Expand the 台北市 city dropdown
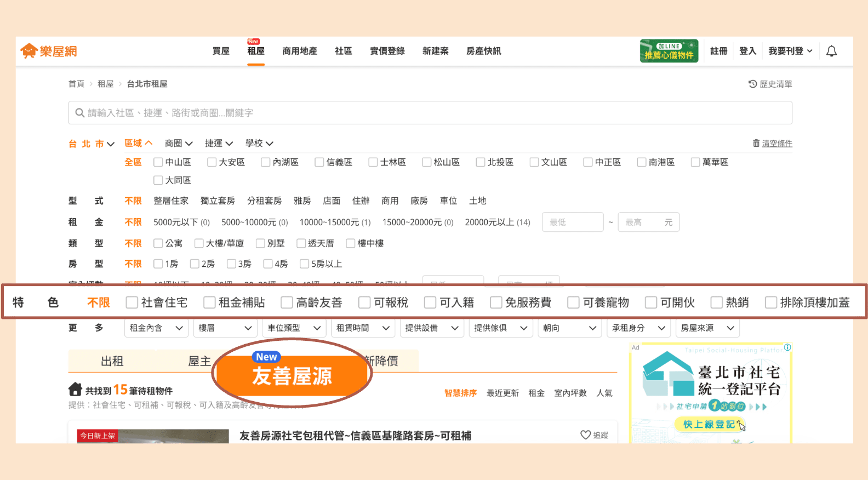 pos(92,144)
